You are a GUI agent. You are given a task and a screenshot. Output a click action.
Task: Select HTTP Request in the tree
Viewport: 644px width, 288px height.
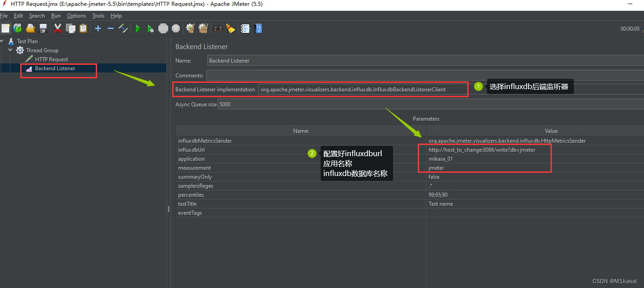coord(51,59)
